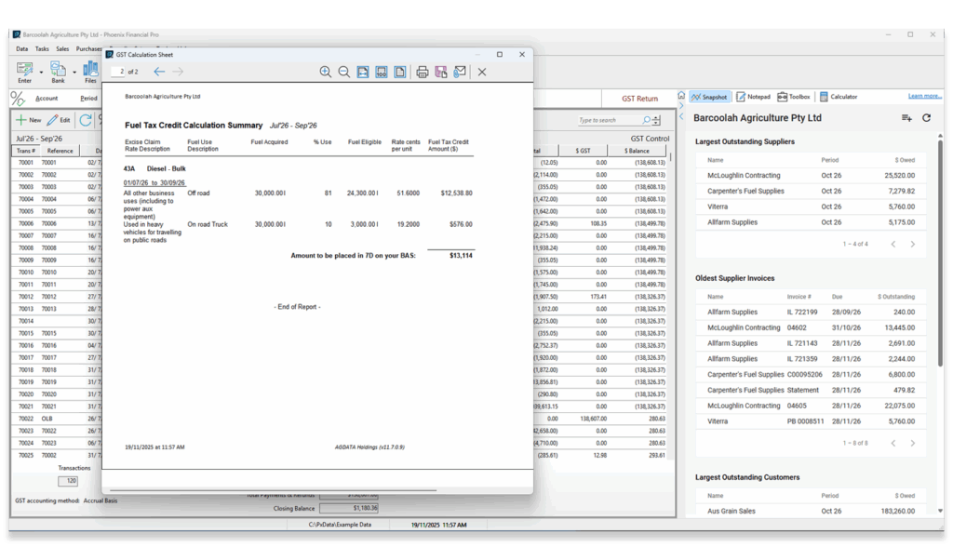This screenshot has width=953, height=560.
Task: Click the New transaction button
Action: 29,120
